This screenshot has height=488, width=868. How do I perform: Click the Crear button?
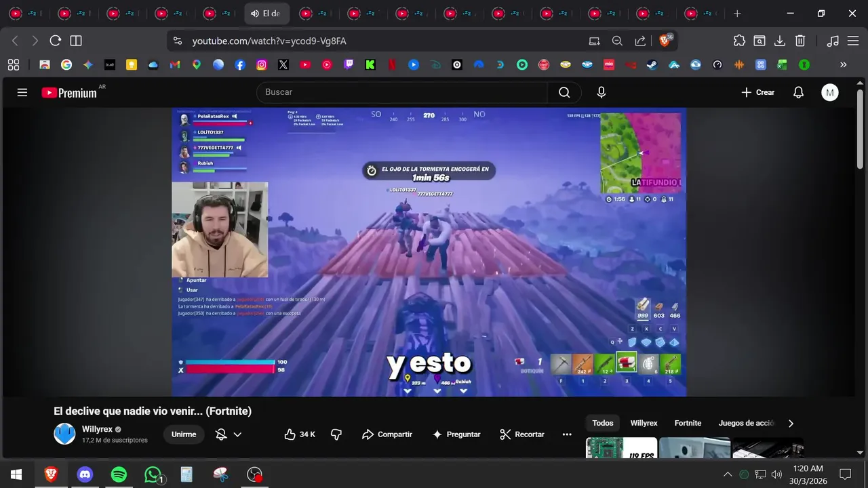[x=757, y=92]
